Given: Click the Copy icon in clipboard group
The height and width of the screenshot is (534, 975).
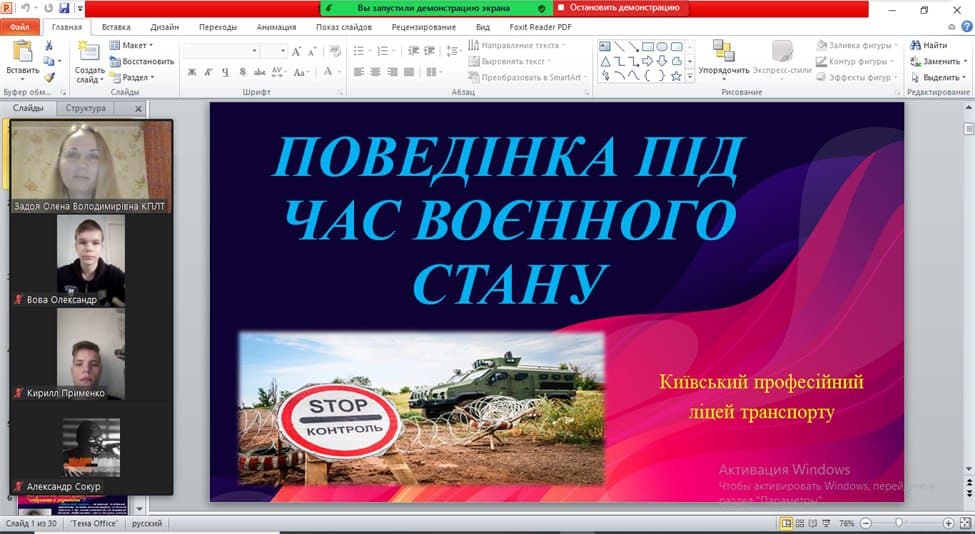Looking at the screenshot, I should click(49, 61).
